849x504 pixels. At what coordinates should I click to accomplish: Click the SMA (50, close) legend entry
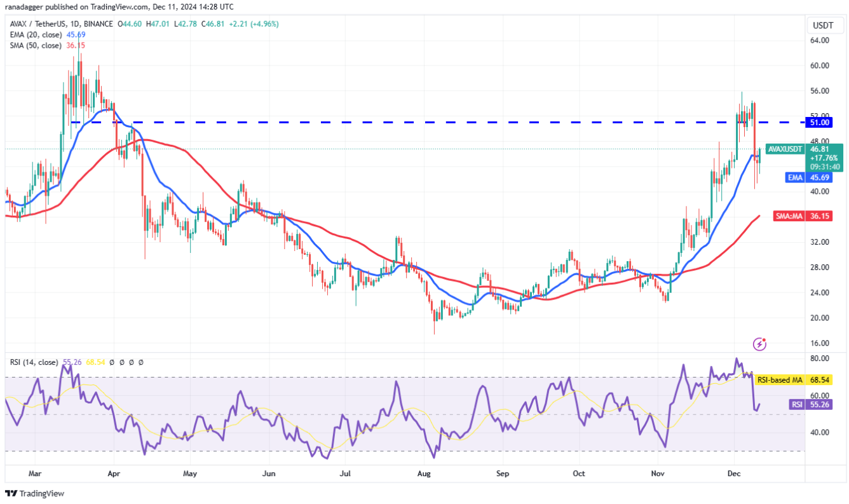36,46
